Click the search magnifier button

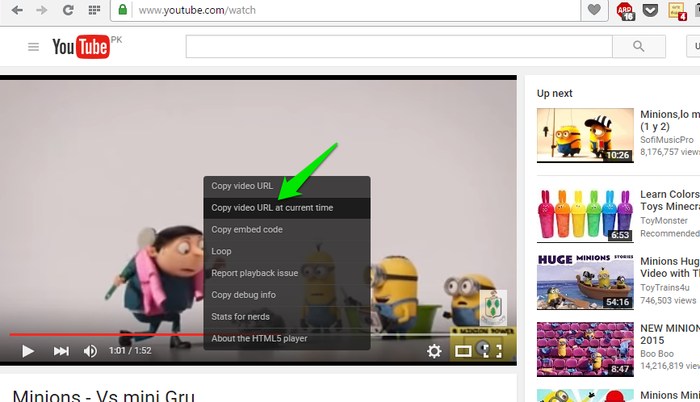click(x=639, y=46)
